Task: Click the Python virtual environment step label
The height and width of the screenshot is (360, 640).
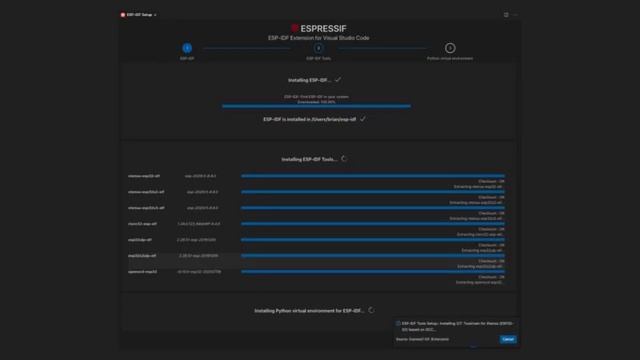Action: pos(450,58)
